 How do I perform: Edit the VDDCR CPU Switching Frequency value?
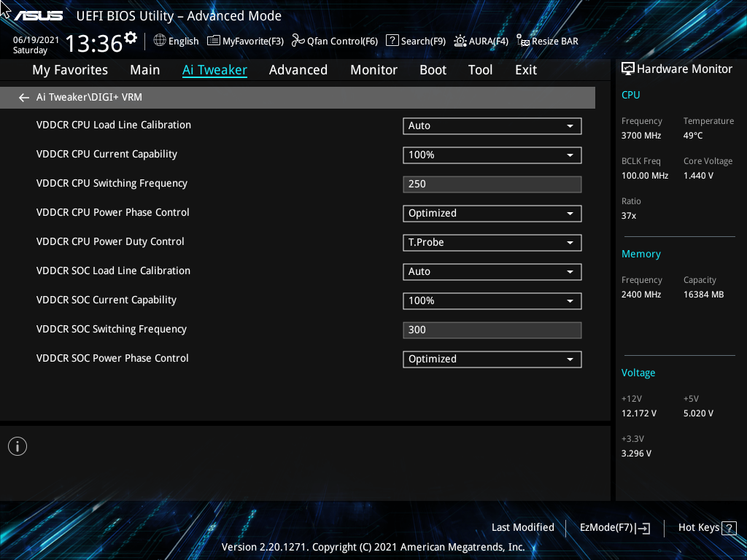tap(492, 184)
